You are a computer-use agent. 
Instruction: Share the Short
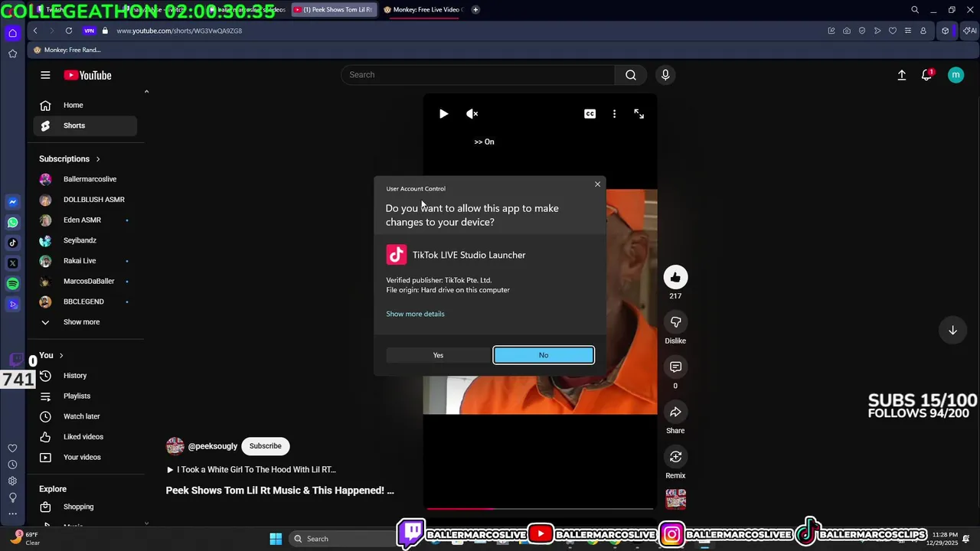tap(675, 412)
